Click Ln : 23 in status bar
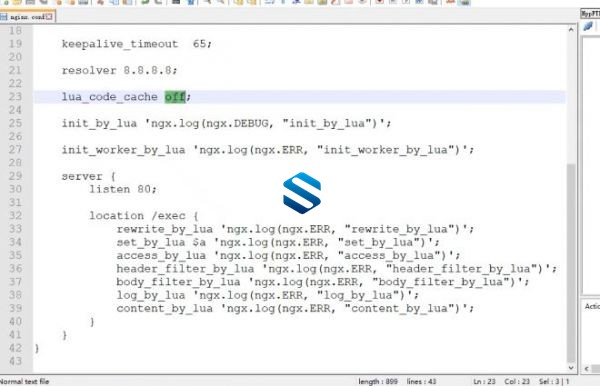This screenshot has width=600, height=386. pos(484,381)
